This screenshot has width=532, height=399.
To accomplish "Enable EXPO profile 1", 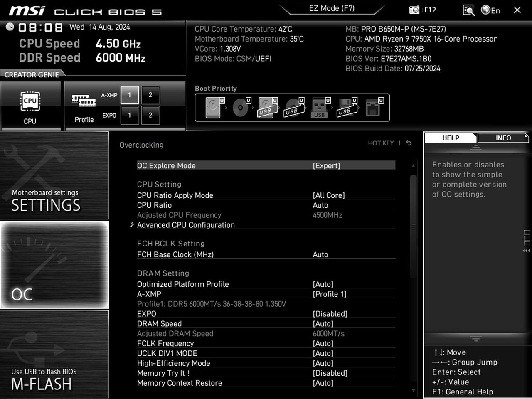I will tap(129, 115).
